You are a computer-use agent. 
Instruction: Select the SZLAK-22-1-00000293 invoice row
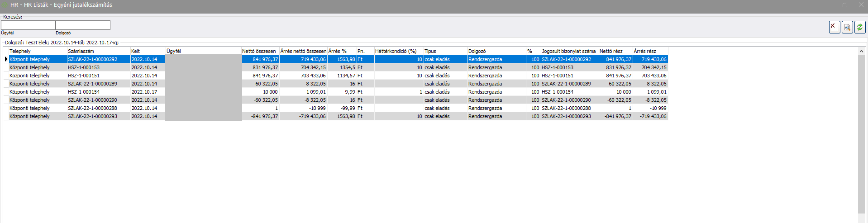92,116
